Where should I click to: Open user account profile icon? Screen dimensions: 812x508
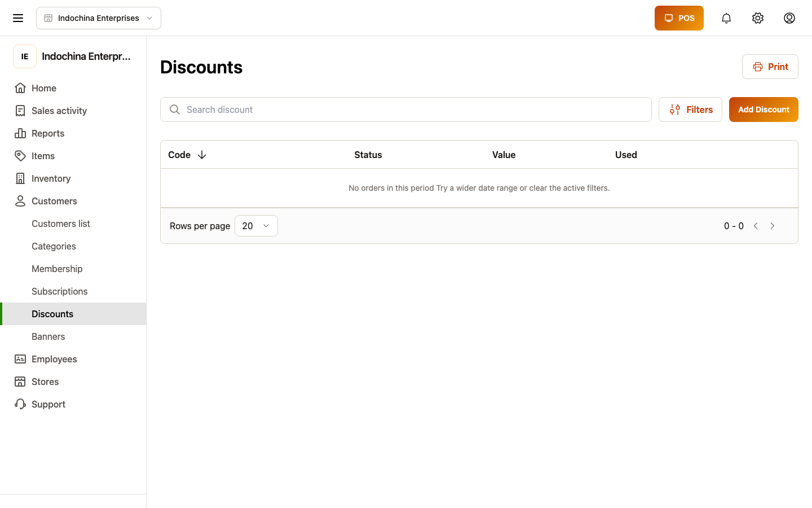click(789, 18)
